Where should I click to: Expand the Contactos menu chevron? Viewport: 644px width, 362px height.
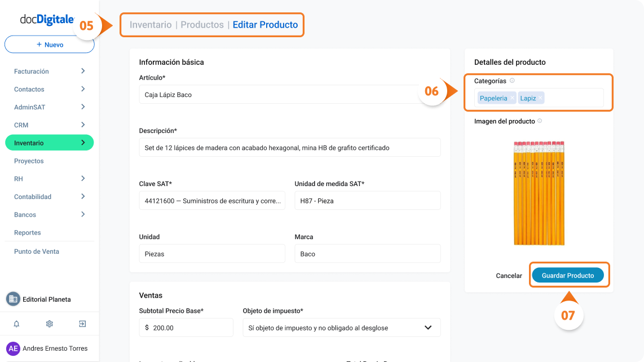coord(83,89)
